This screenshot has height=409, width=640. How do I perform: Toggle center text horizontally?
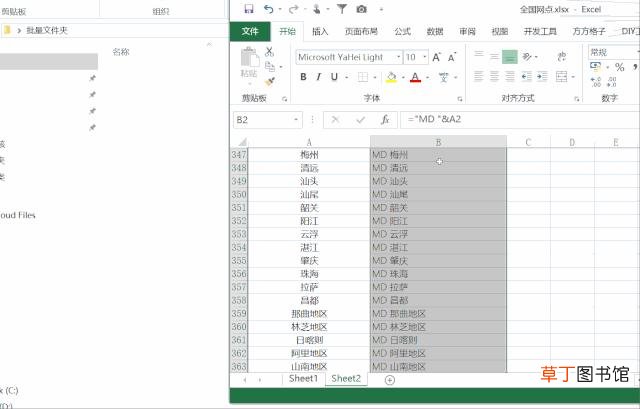coord(494,76)
